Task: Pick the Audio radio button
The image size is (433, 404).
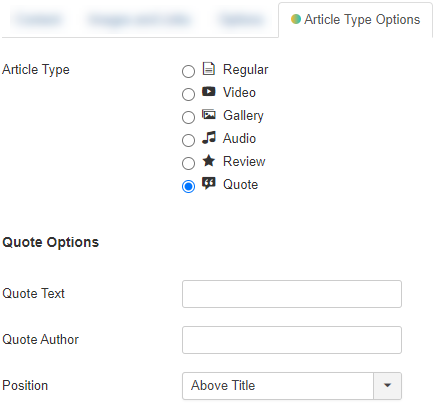Action: [x=188, y=140]
